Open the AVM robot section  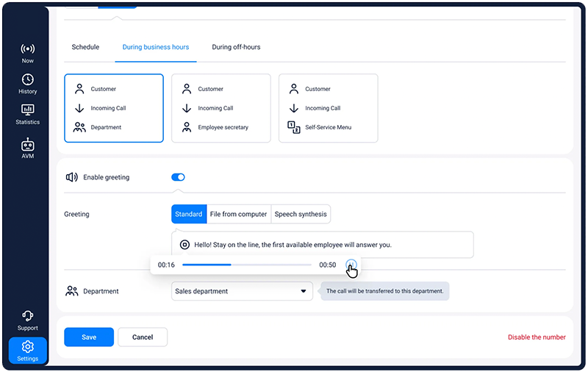pyautogui.click(x=27, y=148)
